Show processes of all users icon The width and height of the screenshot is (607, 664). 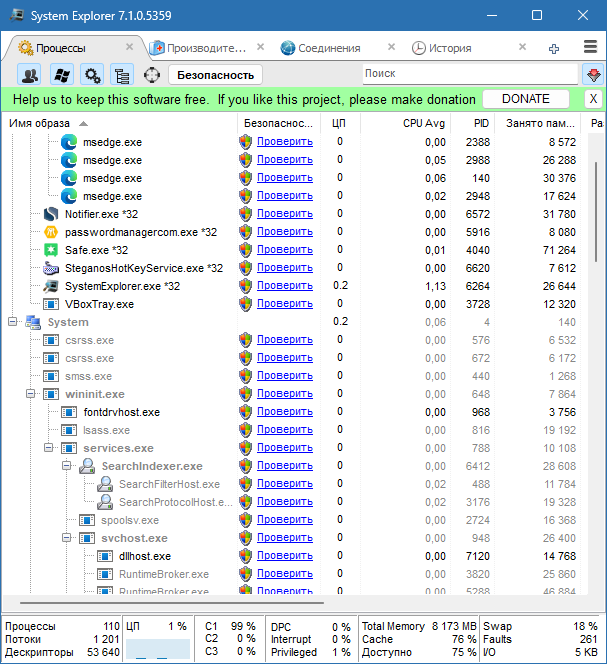29,75
